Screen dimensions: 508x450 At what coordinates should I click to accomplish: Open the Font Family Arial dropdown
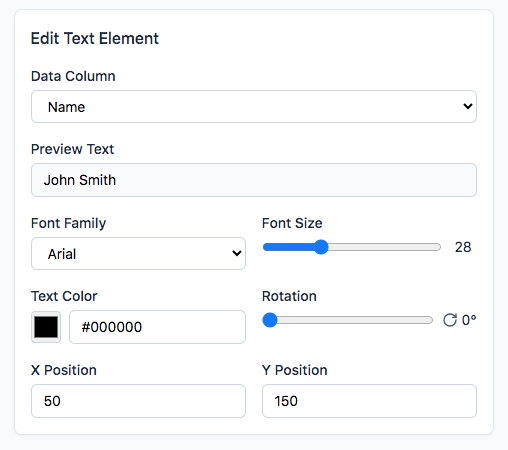(138, 254)
